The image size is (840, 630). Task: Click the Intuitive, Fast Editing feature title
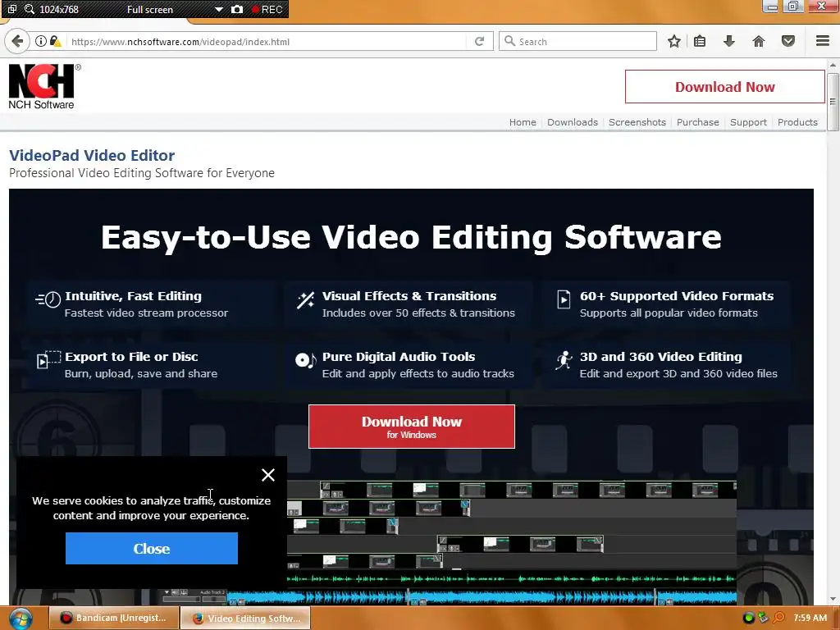pos(134,295)
